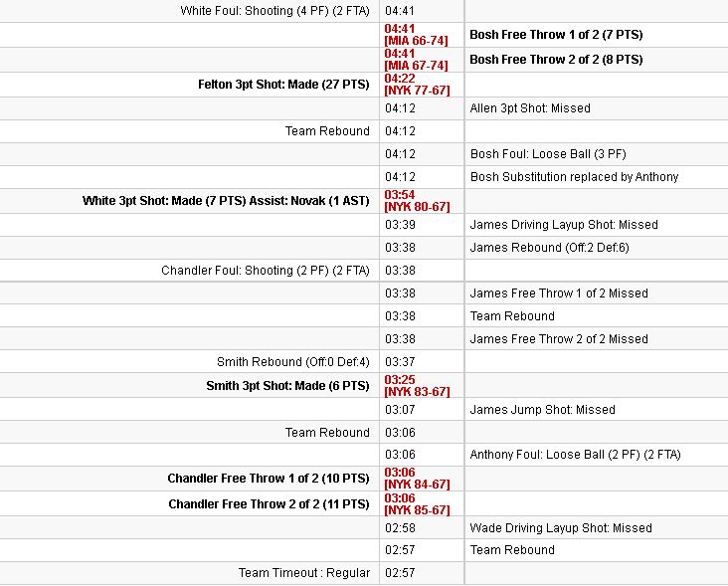728x586 pixels.
Task: Click Team Timeout Regular entry
Action: pos(304,573)
